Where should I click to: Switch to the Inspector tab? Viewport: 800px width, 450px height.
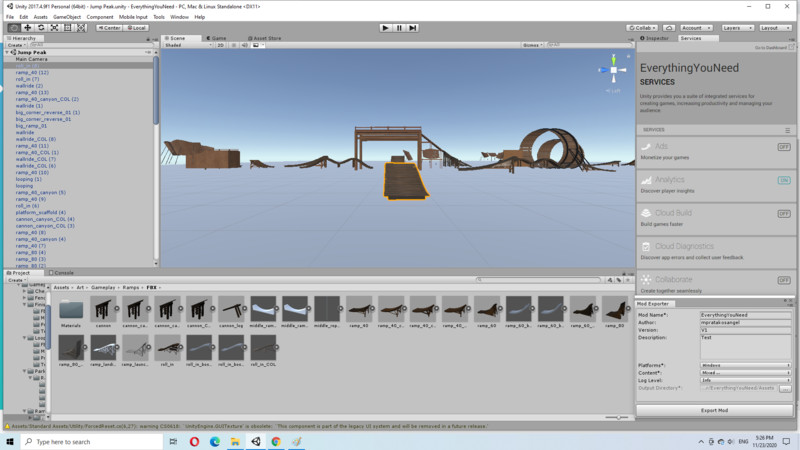655,38
